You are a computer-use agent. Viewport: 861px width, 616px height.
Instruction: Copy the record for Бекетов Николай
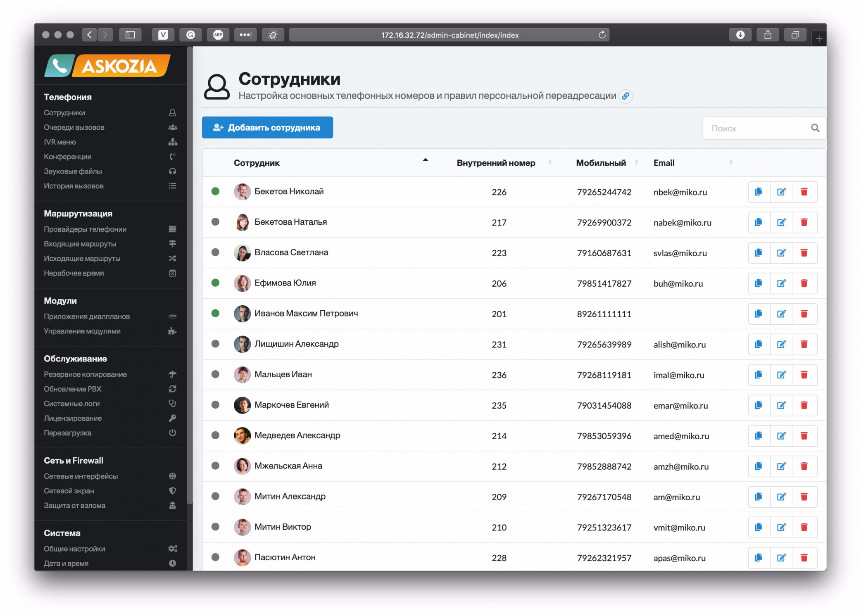(x=759, y=192)
